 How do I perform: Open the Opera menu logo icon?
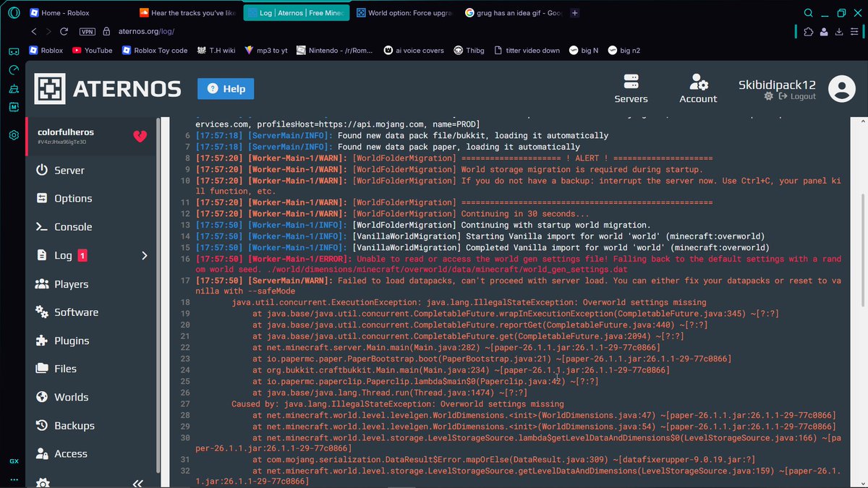(x=14, y=14)
